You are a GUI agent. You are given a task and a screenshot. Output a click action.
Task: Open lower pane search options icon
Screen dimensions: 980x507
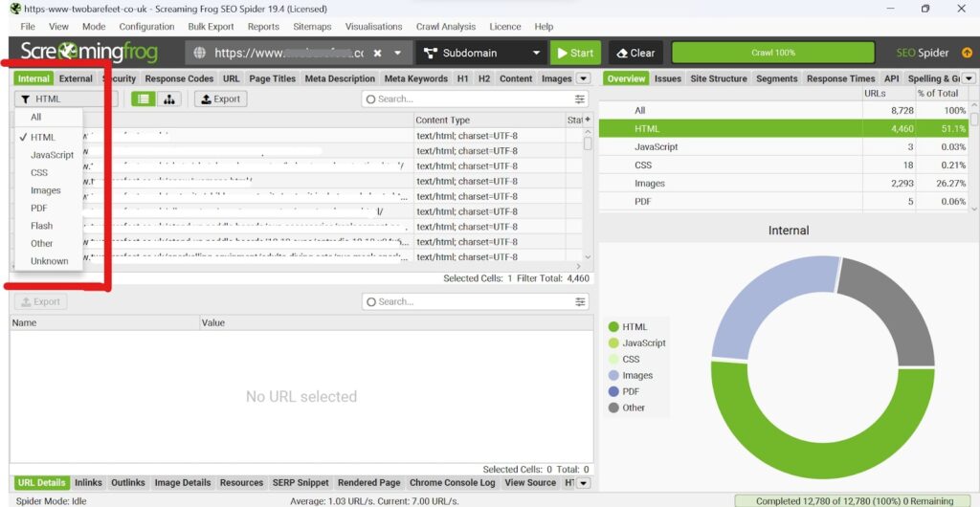click(x=580, y=301)
